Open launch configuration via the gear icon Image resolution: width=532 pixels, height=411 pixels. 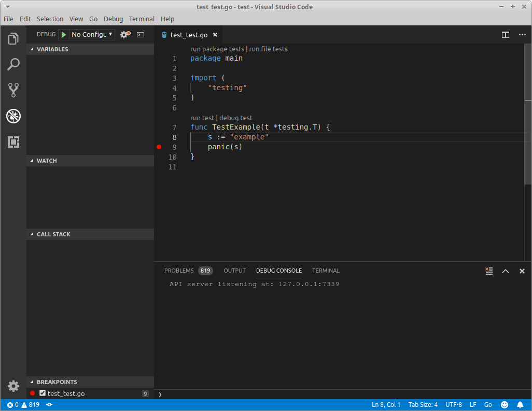tap(123, 34)
